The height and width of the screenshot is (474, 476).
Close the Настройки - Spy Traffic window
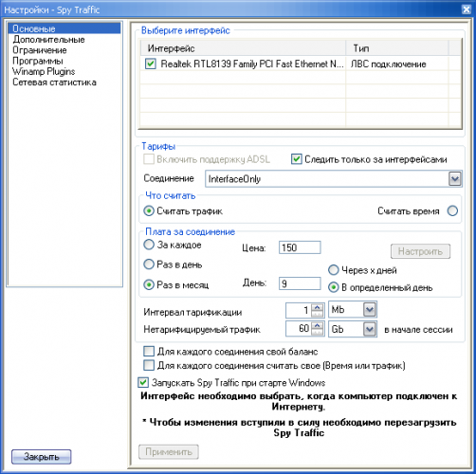pyautogui.click(x=467, y=9)
